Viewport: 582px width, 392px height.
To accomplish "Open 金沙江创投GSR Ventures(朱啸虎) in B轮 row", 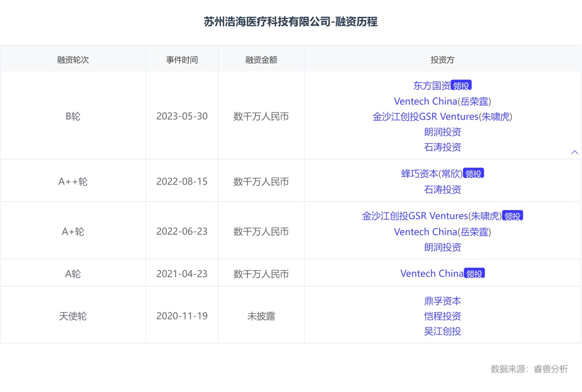I will (x=442, y=116).
